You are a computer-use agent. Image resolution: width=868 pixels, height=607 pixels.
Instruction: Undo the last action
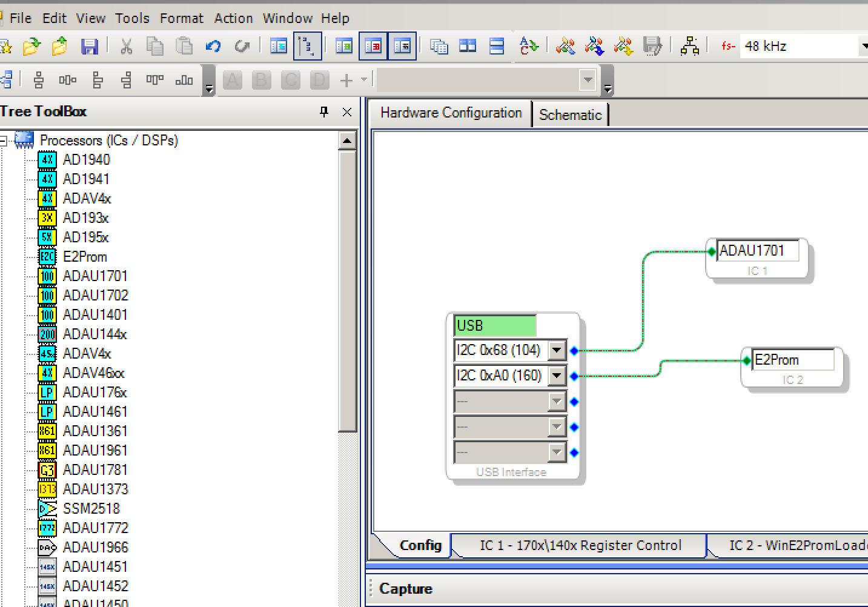click(x=213, y=46)
